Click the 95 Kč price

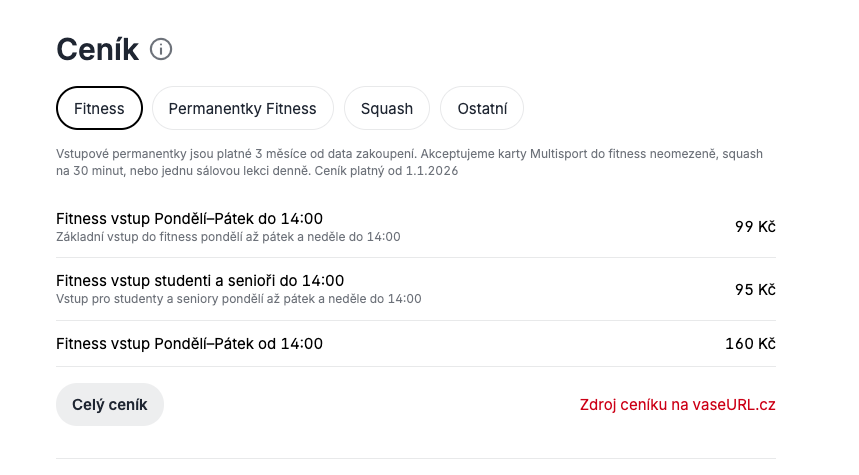755,290
